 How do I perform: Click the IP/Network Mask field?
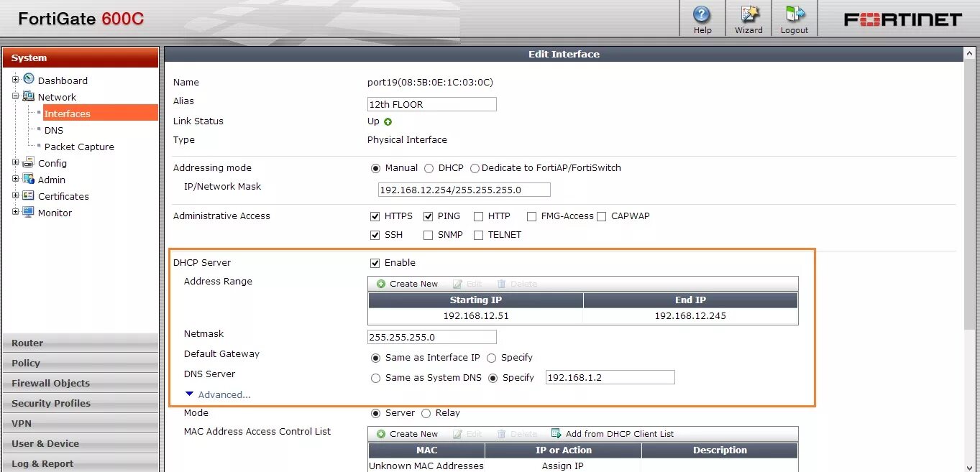(464, 190)
